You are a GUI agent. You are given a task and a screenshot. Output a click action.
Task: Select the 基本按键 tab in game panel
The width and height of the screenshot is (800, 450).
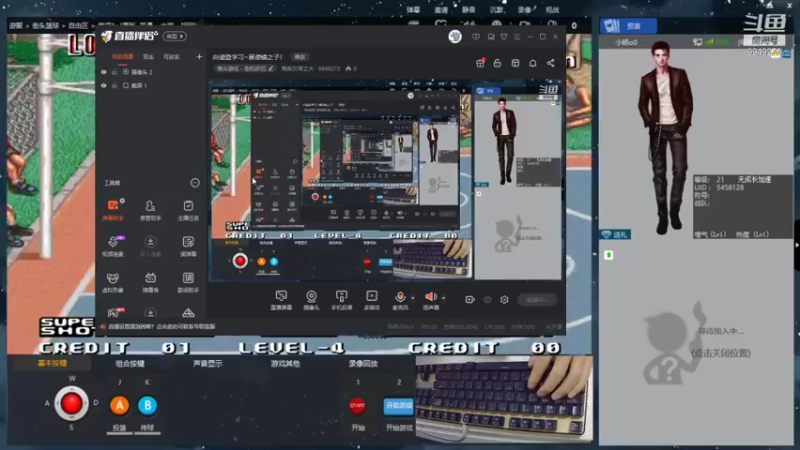point(52,363)
